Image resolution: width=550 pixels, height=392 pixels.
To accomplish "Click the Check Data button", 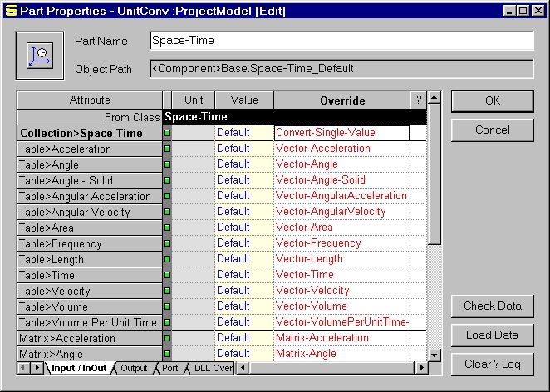I will click(492, 306).
